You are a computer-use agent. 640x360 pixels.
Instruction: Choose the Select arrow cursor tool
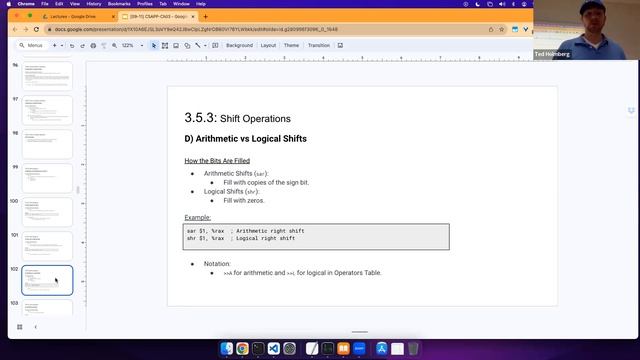click(x=154, y=45)
